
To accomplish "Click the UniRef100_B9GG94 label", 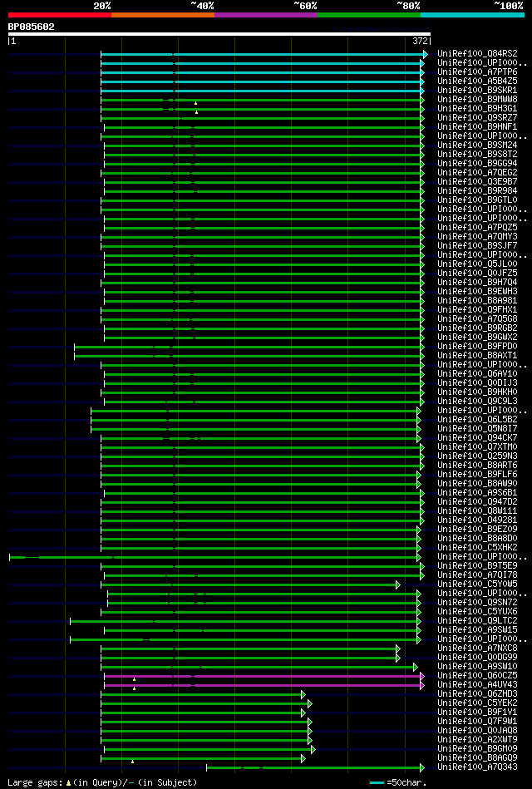I will click(x=477, y=164).
